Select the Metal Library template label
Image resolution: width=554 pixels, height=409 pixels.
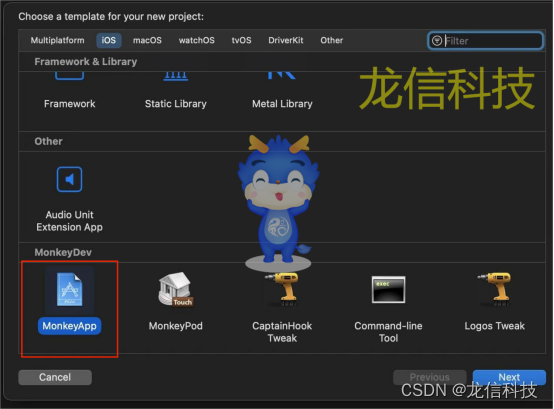tap(282, 104)
